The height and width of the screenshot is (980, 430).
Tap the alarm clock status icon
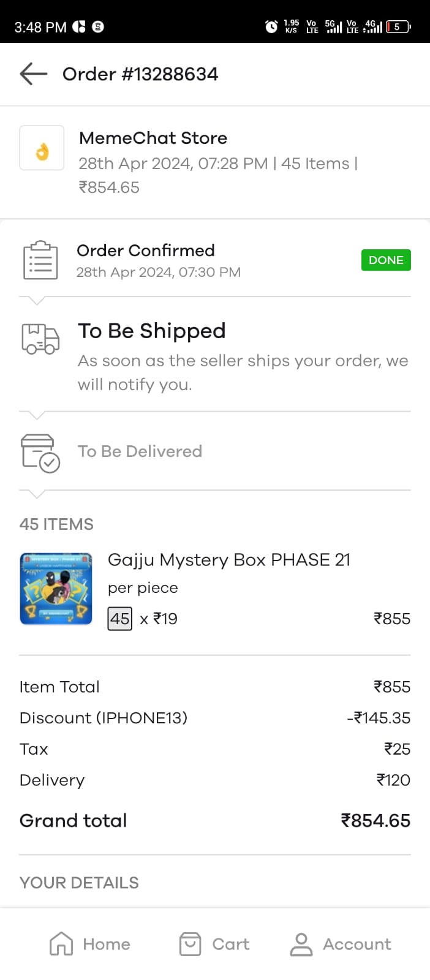click(271, 26)
